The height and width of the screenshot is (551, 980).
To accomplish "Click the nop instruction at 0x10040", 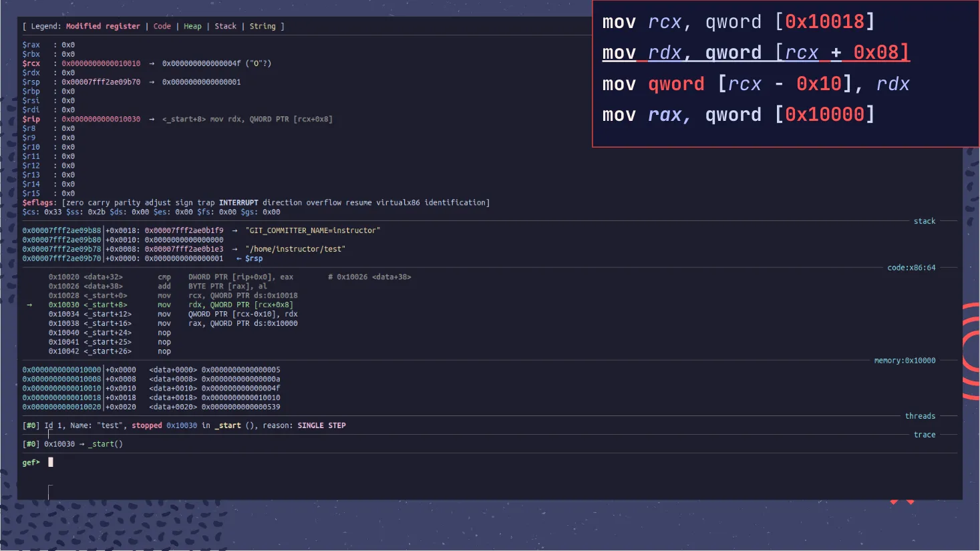I will click(x=163, y=333).
